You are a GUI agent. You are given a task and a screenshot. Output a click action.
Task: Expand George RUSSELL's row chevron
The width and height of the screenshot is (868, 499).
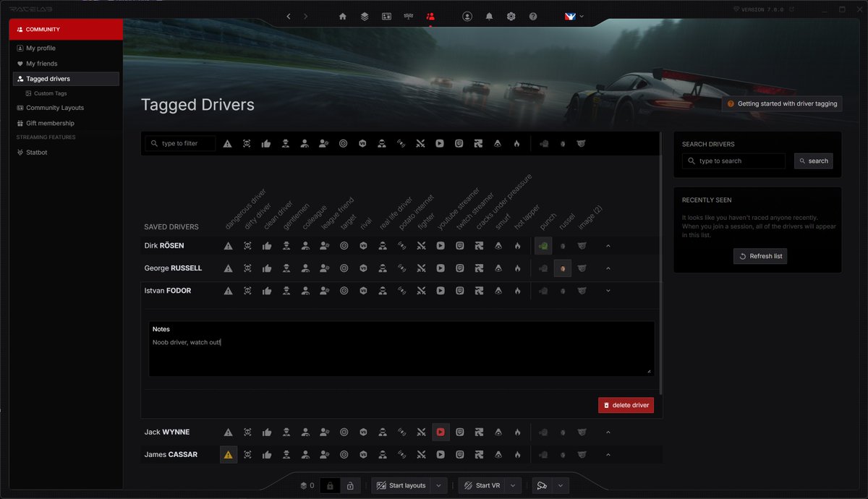[x=608, y=268]
